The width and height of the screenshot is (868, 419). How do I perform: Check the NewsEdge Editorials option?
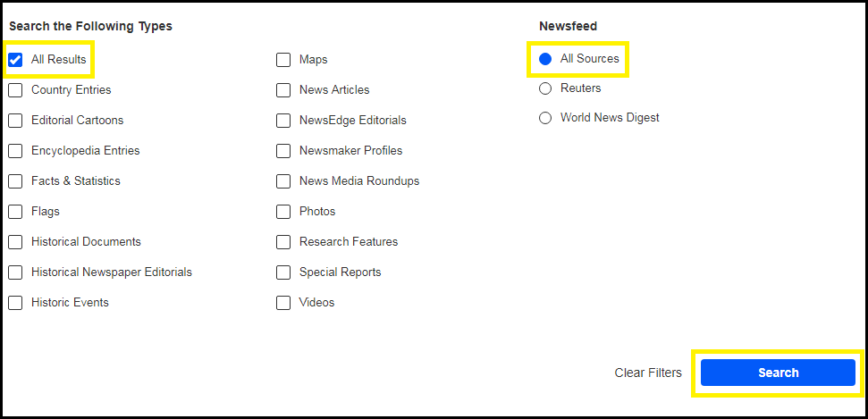pos(283,121)
